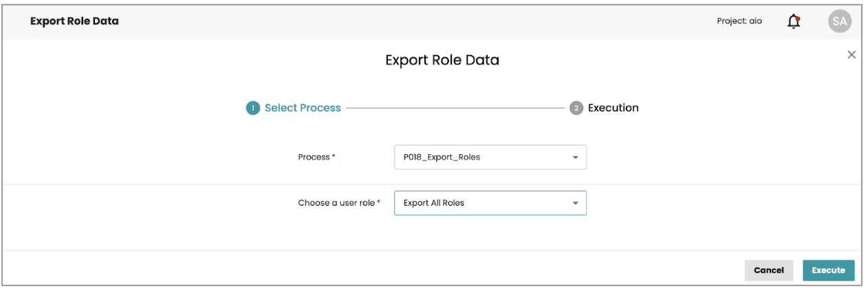Click the step 1 circle indicator

253,108
